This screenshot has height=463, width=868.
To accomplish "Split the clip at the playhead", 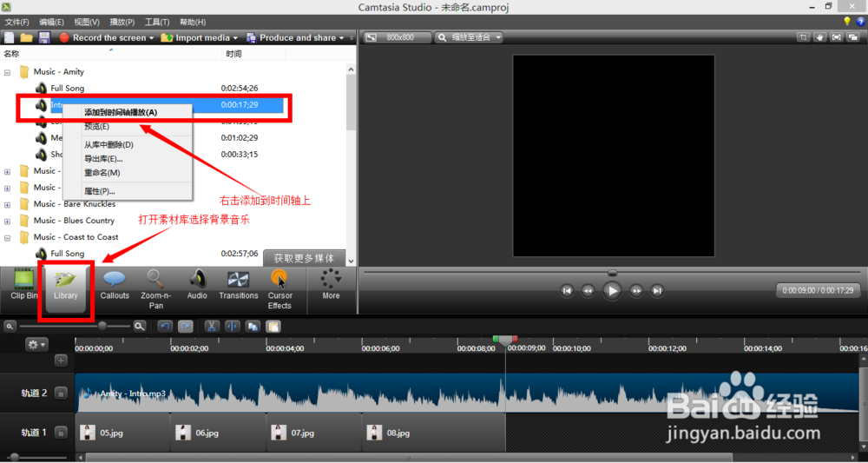I will point(232,327).
